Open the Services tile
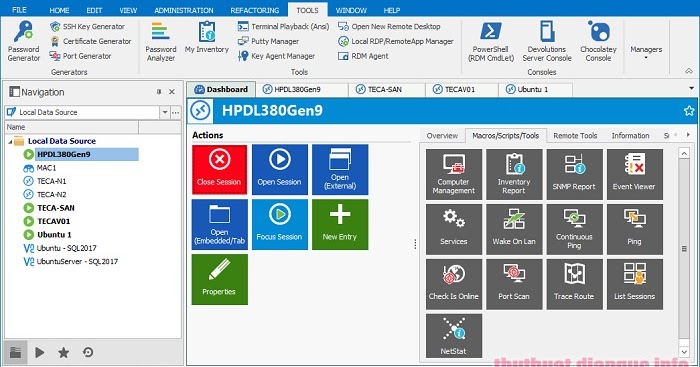 (454, 229)
